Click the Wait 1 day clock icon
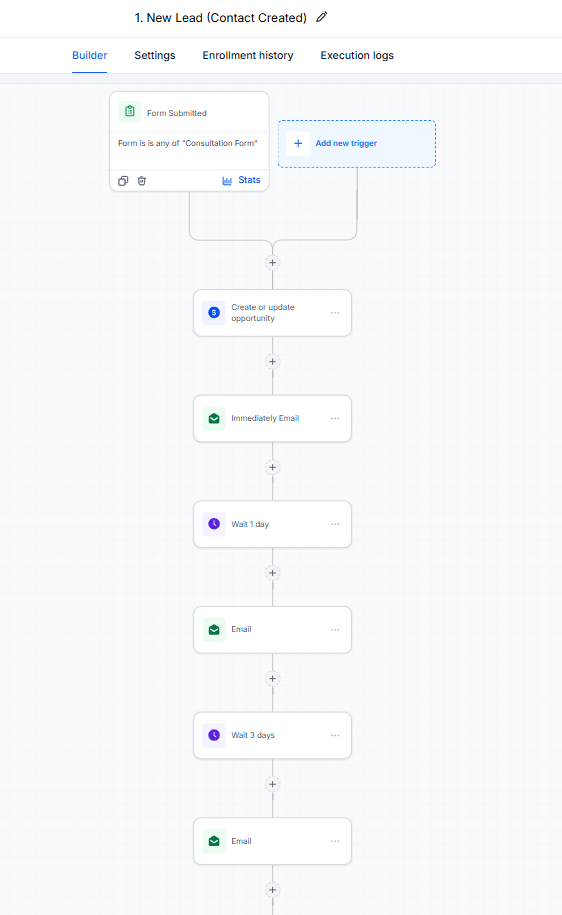This screenshot has width=562, height=915. click(214, 524)
